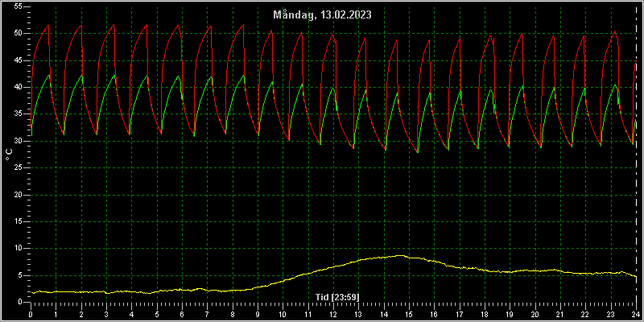
Task: Select hour 18 on the time axis
Action: click(x=485, y=314)
